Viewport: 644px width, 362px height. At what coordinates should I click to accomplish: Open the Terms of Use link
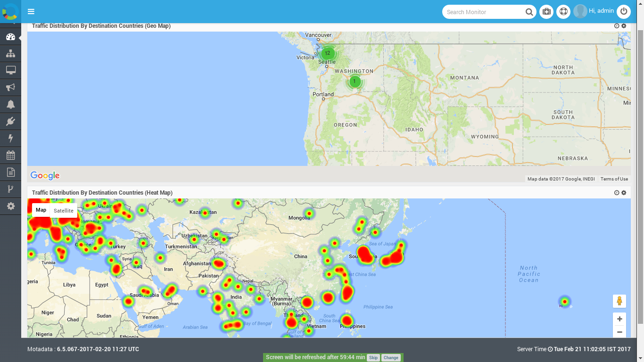click(x=614, y=179)
